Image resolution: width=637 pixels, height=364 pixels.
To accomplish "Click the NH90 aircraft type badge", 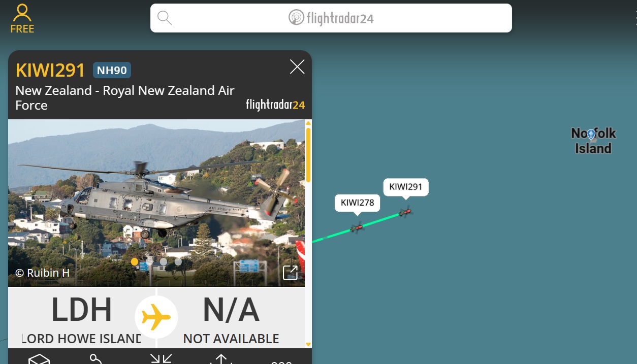I will 112,71.
